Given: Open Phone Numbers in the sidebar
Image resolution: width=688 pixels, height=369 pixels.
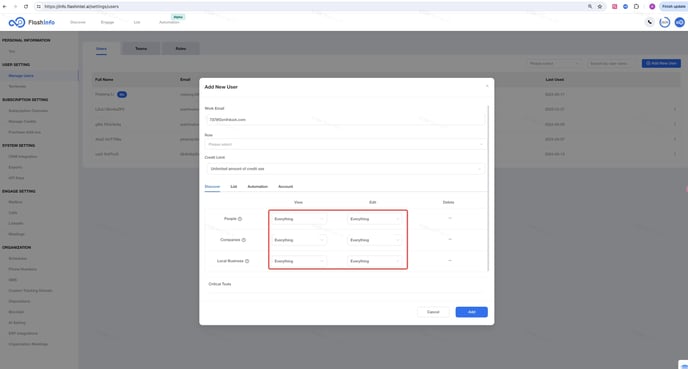Looking at the screenshot, I should point(22,269).
